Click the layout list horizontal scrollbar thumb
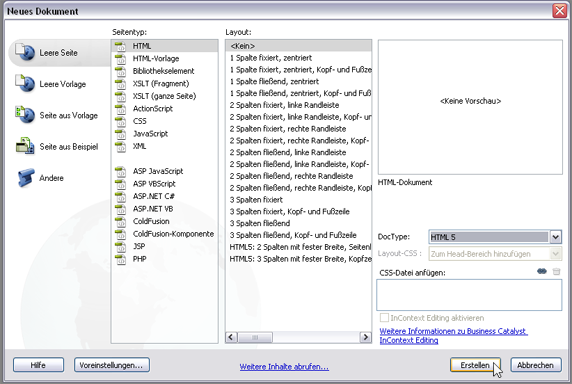The width and height of the screenshot is (572, 384). [x=255, y=337]
